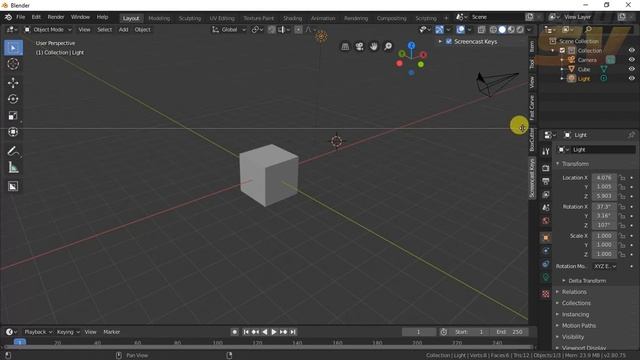Toggle the Screencast Keys checkbox
Image resolution: width=640 pixels, height=360 pixels.
click(x=449, y=42)
